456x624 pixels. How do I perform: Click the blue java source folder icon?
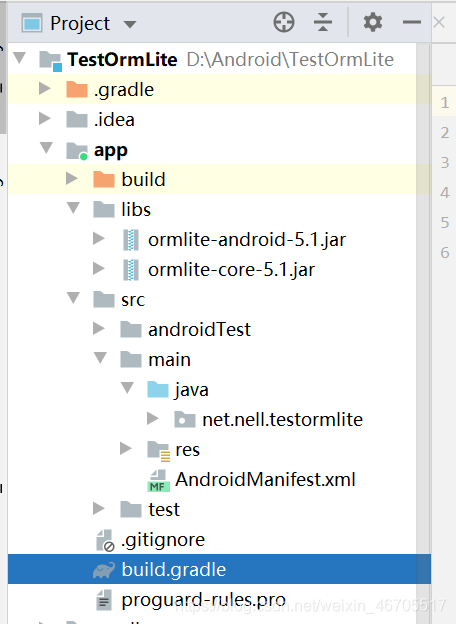(x=158, y=389)
